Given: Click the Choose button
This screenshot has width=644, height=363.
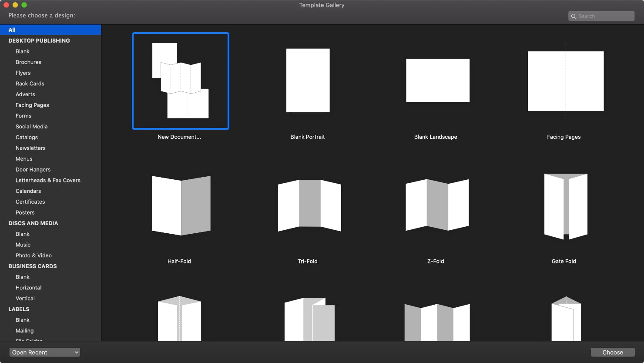Looking at the screenshot, I should (612, 352).
